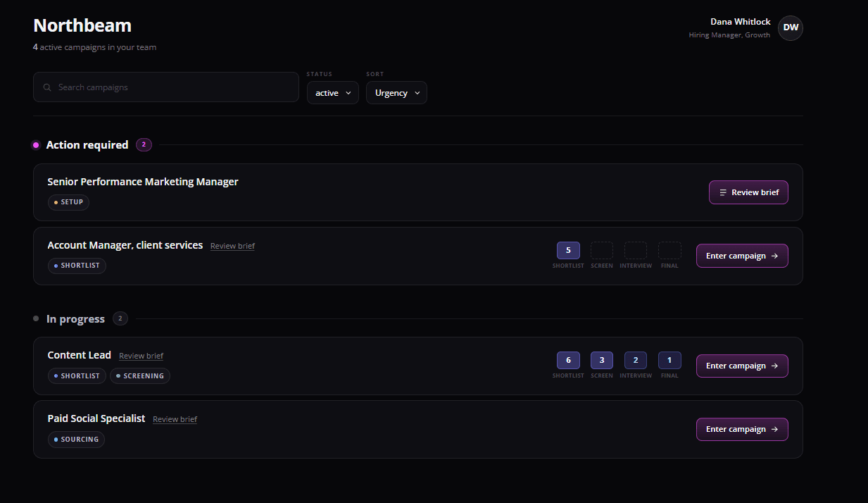Click the In progress count badge
This screenshot has height=503, width=868.
point(120,318)
